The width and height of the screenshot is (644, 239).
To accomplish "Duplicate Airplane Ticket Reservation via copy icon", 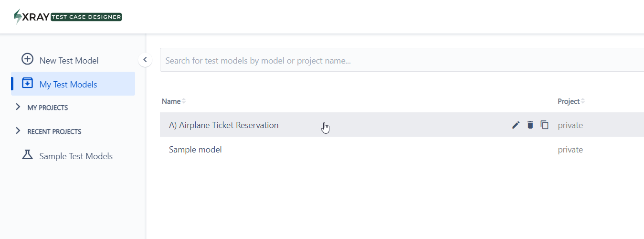I will [544, 125].
